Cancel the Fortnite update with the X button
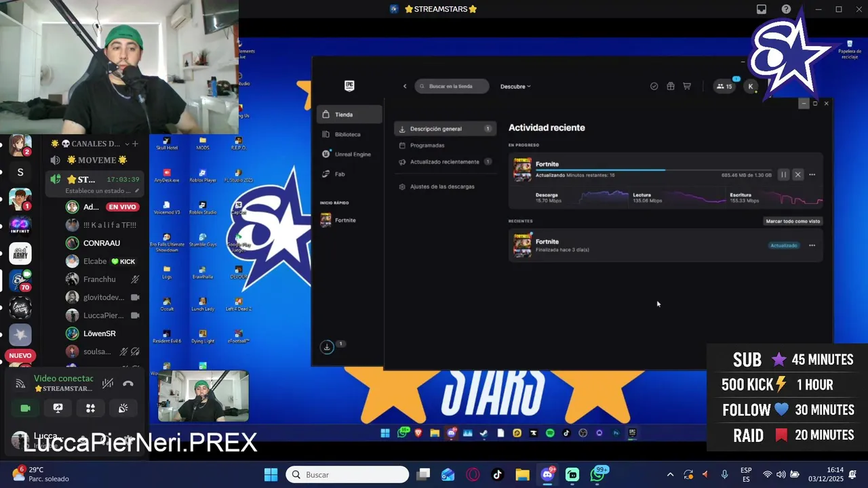 coord(797,175)
